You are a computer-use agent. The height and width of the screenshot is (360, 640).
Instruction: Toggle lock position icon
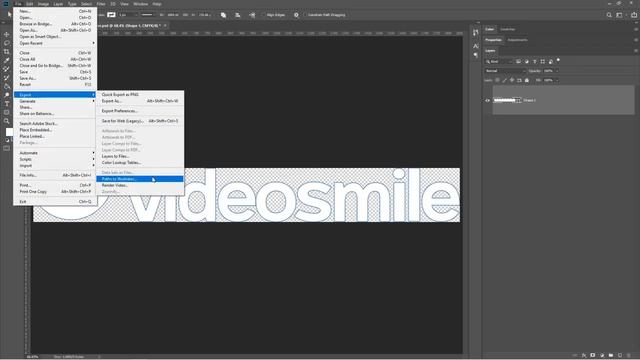click(x=512, y=80)
